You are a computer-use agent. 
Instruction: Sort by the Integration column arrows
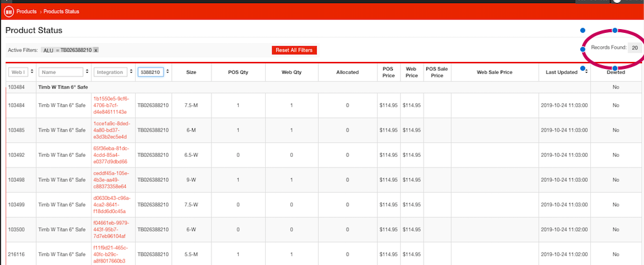[131, 71]
